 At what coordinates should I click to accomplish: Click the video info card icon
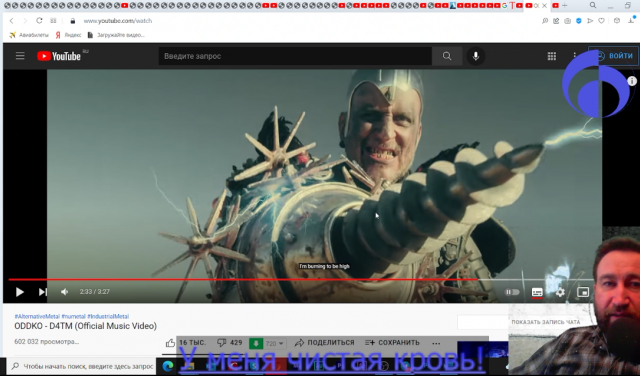(632, 81)
